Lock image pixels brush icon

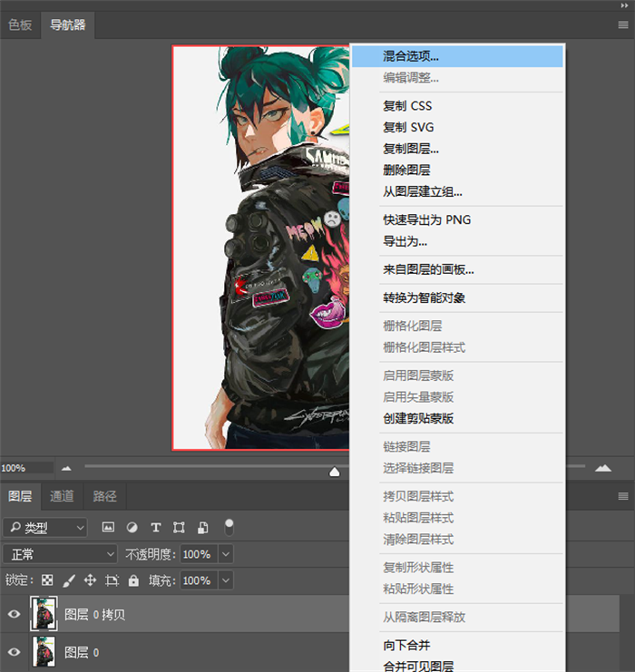[69, 580]
